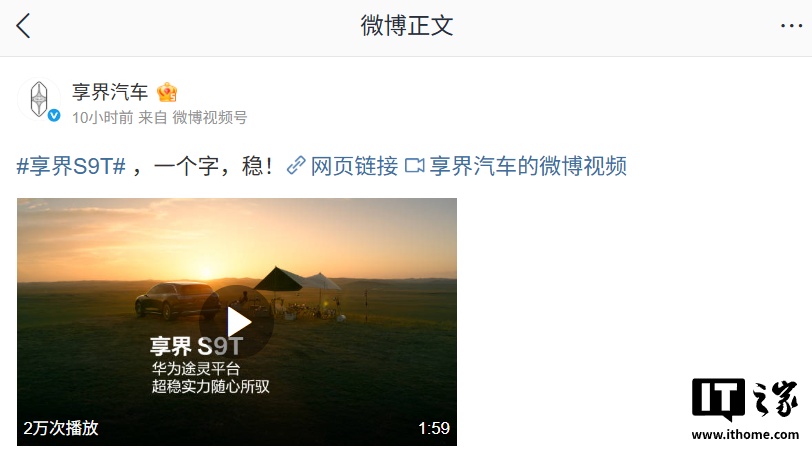The image size is (812, 450).
Task: Click the 微博正文 page title
Action: pyautogui.click(x=407, y=26)
